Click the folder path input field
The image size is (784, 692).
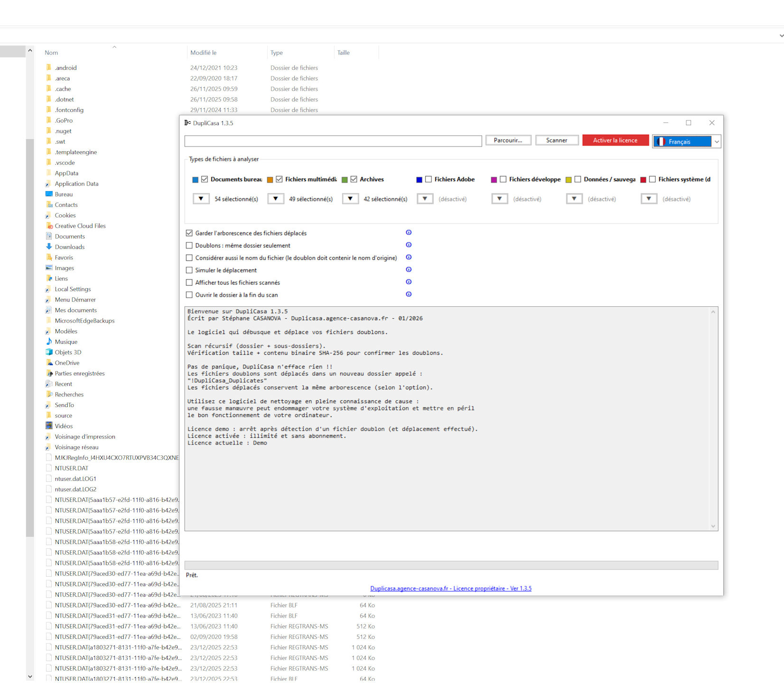tap(333, 141)
